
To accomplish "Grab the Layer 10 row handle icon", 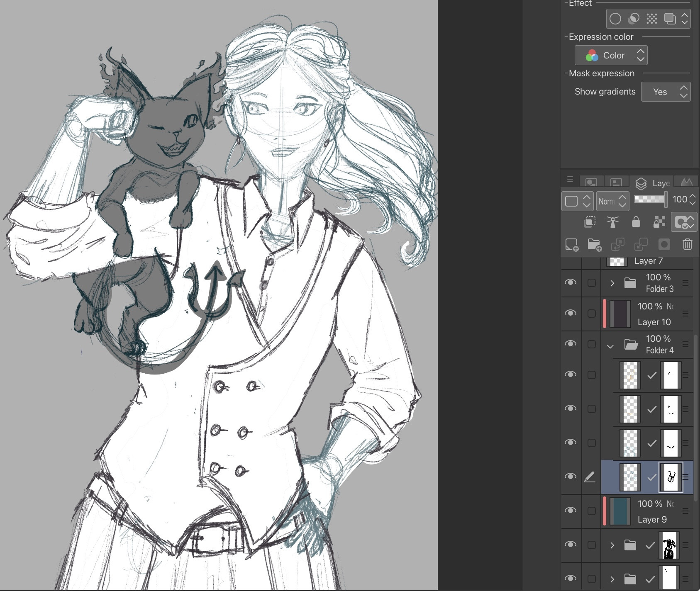I will (685, 314).
